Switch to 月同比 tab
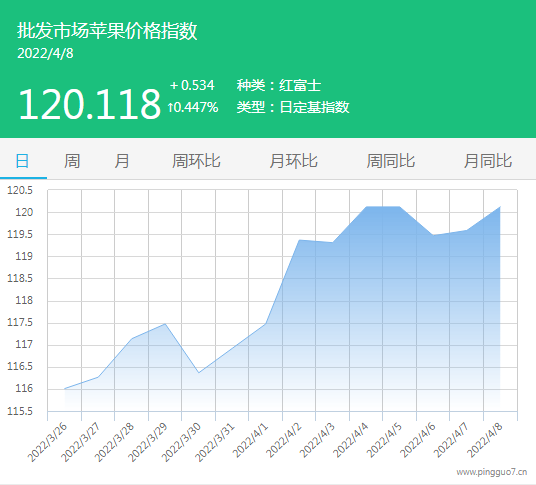Screen dimensions: 536x485 tap(488, 161)
